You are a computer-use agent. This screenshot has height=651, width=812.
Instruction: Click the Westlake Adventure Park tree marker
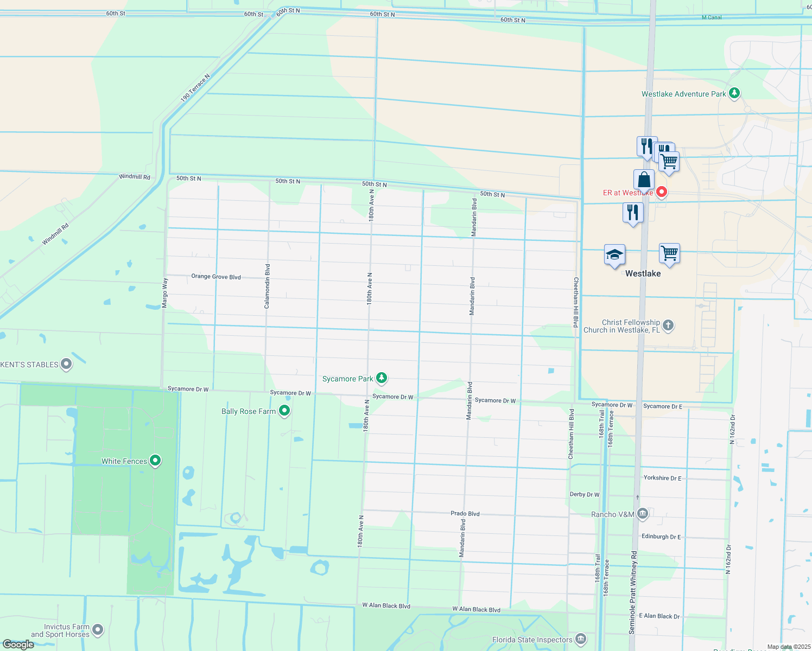(734, 93)
